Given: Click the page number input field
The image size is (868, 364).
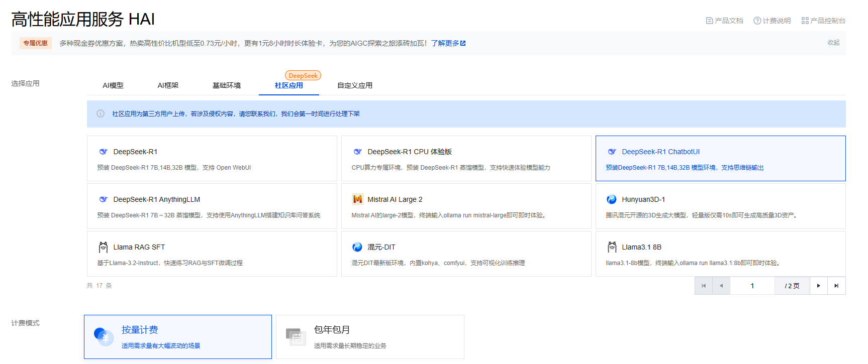Looking at the screenshot, I should [752, 286].
